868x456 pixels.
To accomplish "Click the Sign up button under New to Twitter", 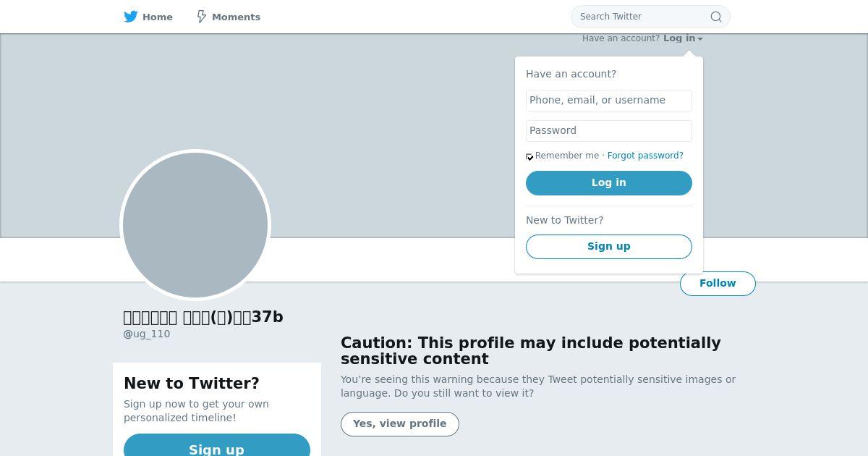I will point(217,445).
